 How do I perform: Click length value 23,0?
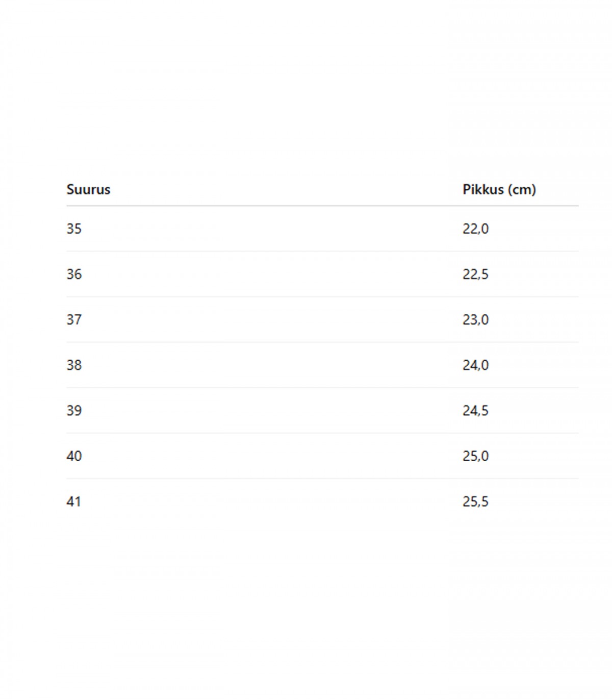475,319
